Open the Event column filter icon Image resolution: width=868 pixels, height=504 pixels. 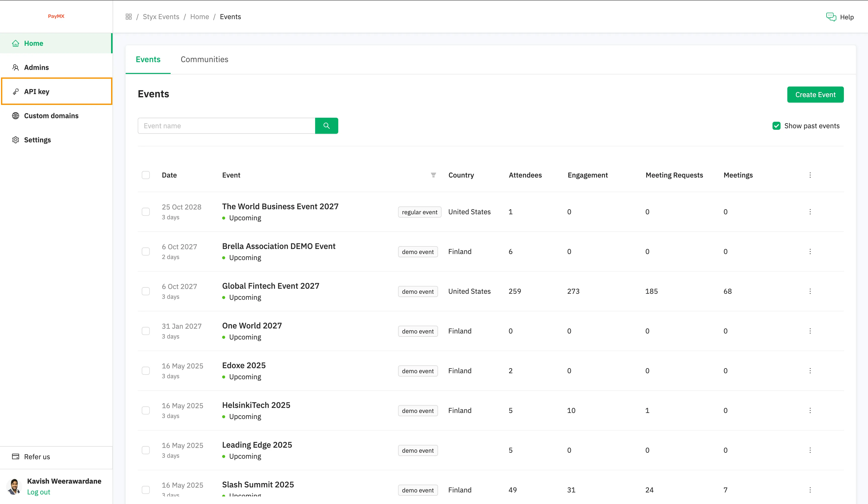[433, 175]
